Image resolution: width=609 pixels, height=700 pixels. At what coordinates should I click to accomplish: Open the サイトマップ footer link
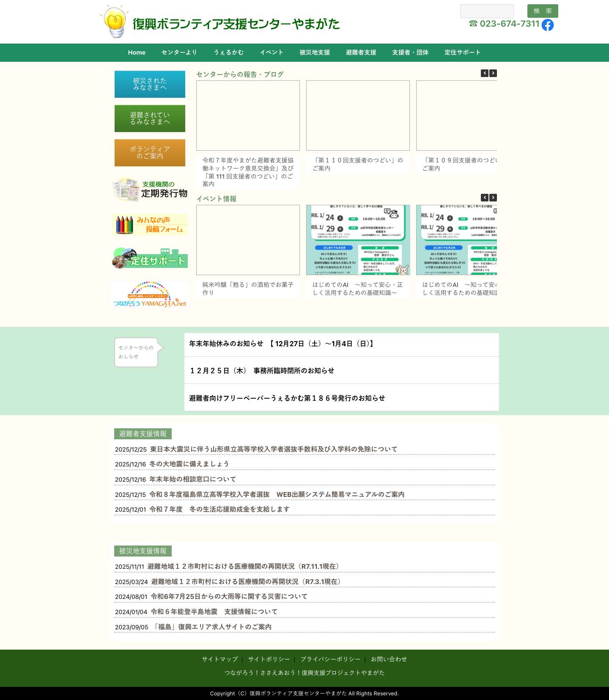pos(220,659)
